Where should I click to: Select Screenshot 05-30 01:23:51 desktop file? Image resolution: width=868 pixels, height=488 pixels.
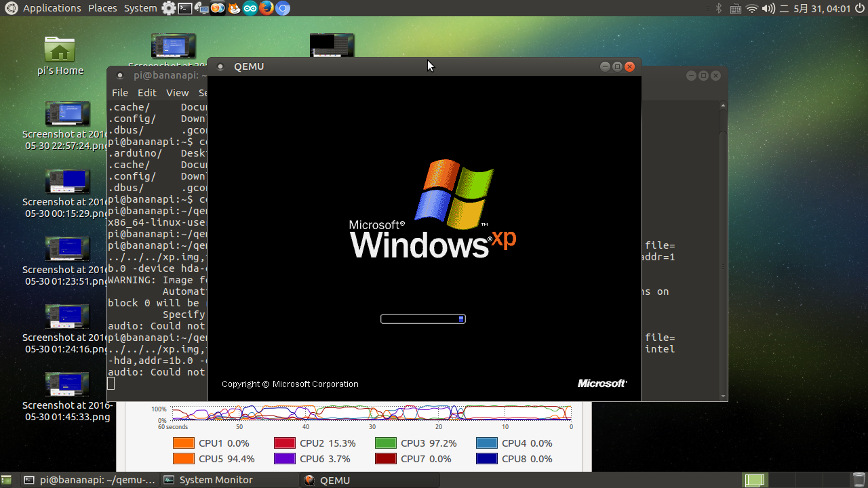tap(66, 261)
